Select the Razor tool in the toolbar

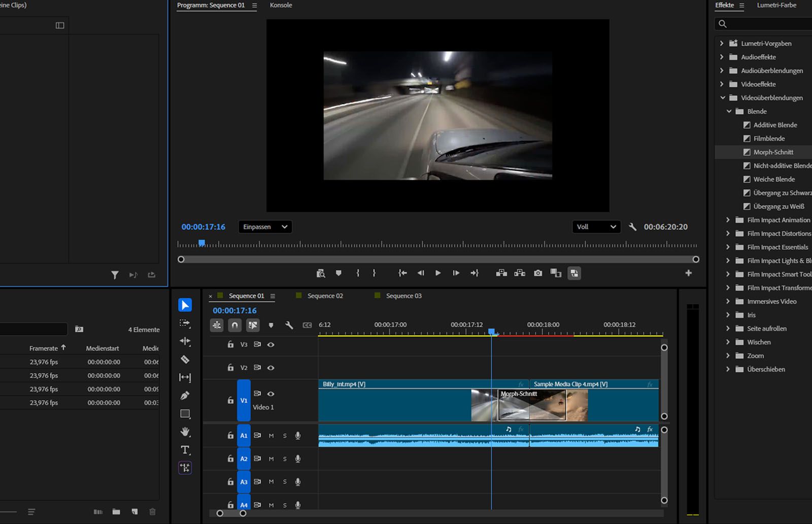[185, 360]
